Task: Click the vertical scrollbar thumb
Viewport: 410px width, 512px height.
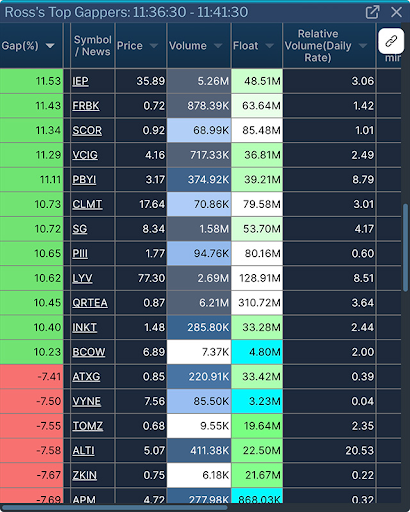Action: click(x=405, y=247)
